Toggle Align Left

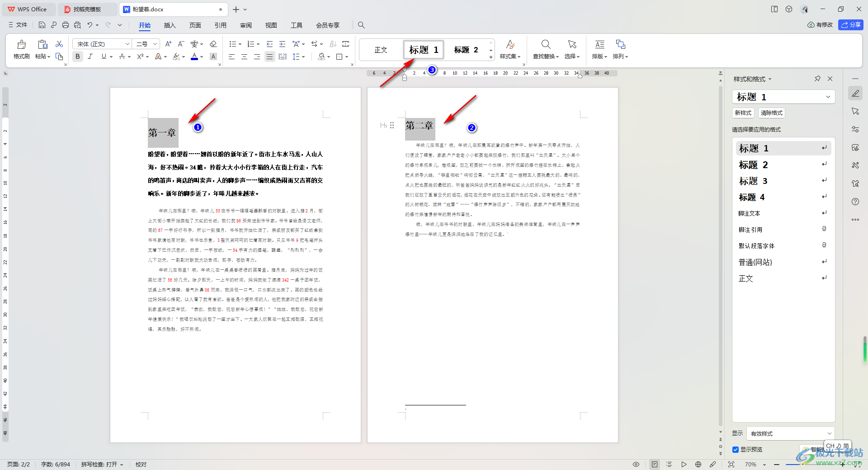pyautogui.click(x=231, y=56)
